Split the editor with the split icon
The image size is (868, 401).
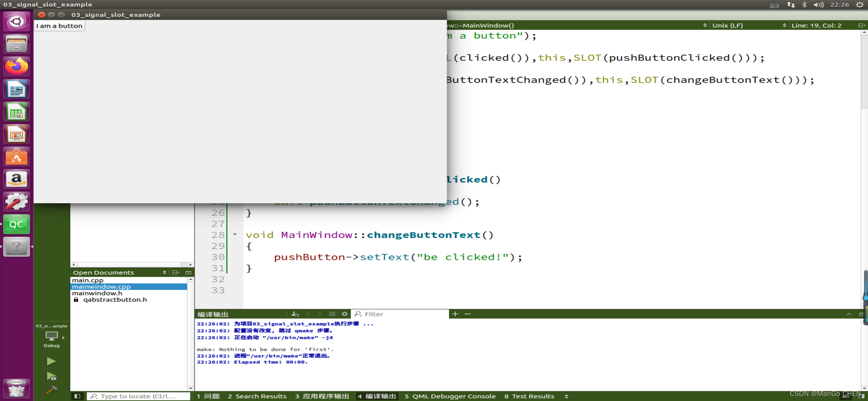coord(861,25)
